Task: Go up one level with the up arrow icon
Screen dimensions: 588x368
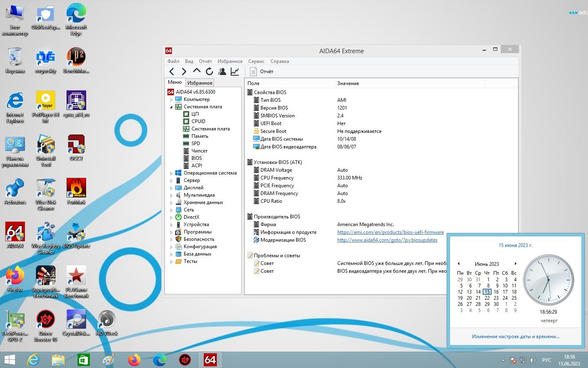Action: (x=197, y=72)
